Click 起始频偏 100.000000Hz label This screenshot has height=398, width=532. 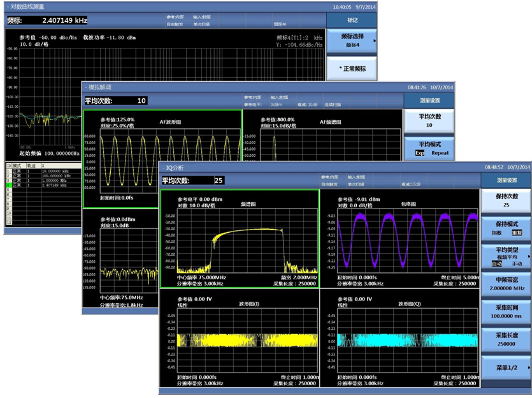[49, 154]
